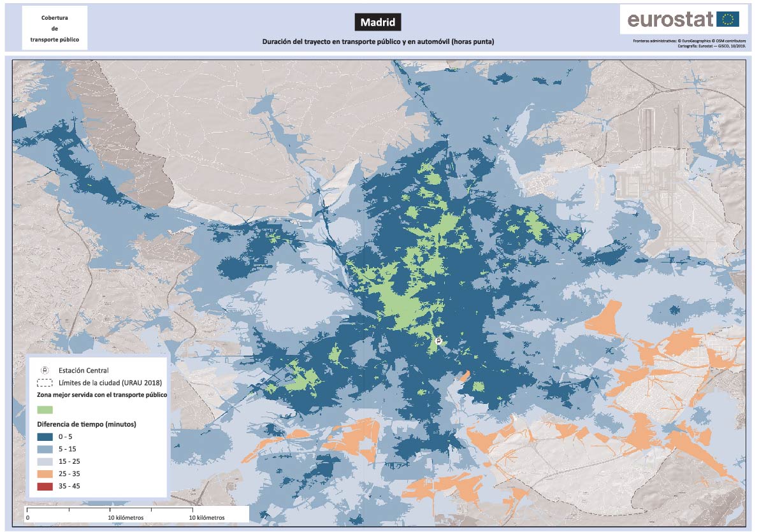
Task: Click the European Union flag icon
Action: [728, 19]
